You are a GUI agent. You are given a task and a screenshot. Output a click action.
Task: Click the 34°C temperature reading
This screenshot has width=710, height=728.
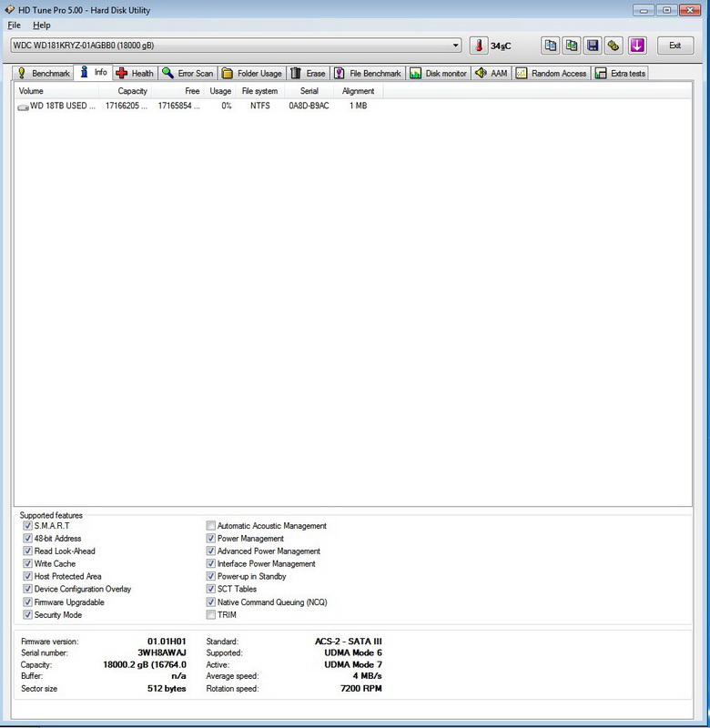[x=501, y=46]
